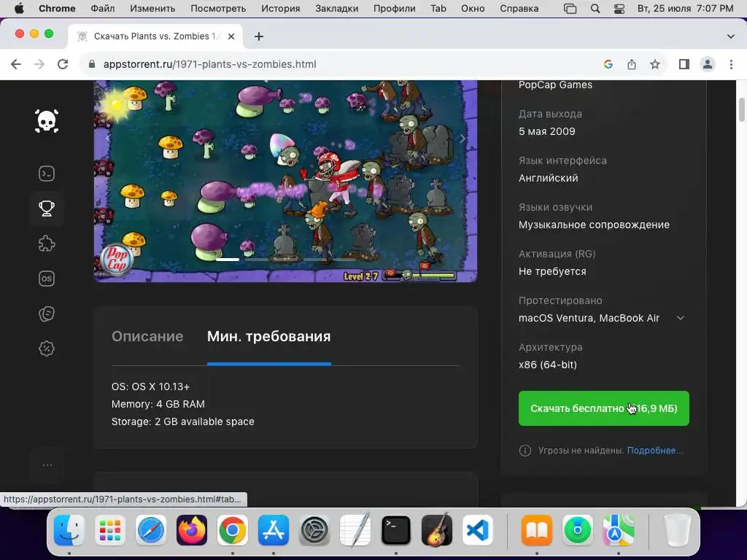
Task: Open the percent badge sidebar section
Action: click(x=47, y=349)
